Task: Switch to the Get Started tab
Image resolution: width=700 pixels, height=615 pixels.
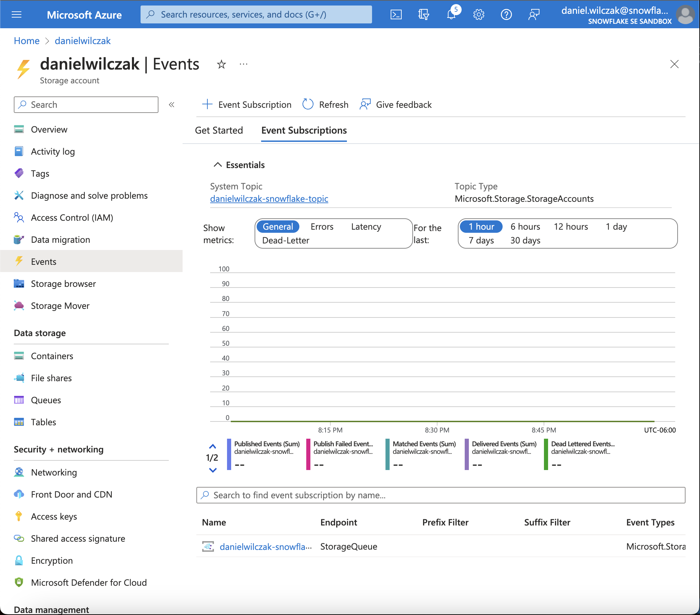Action: (x=219, y=131)
